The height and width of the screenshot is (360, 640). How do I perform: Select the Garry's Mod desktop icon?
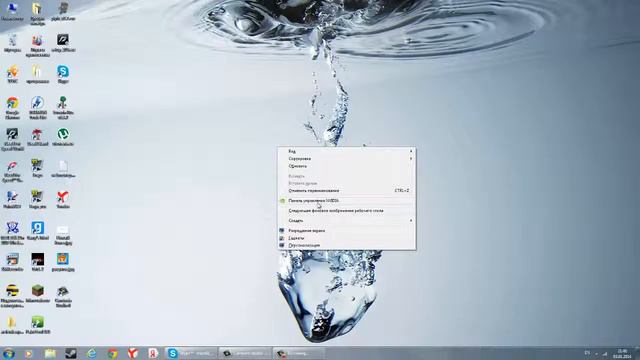coord(37,231)
